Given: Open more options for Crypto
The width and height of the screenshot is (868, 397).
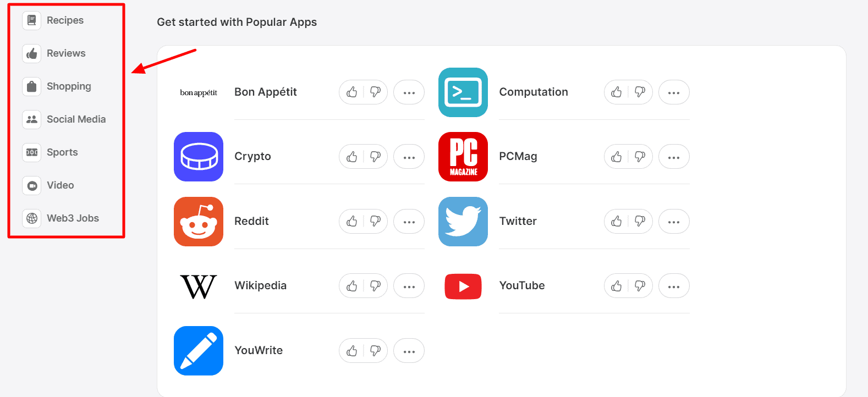Looking at the screenshot, I should [x=409, y=157].
